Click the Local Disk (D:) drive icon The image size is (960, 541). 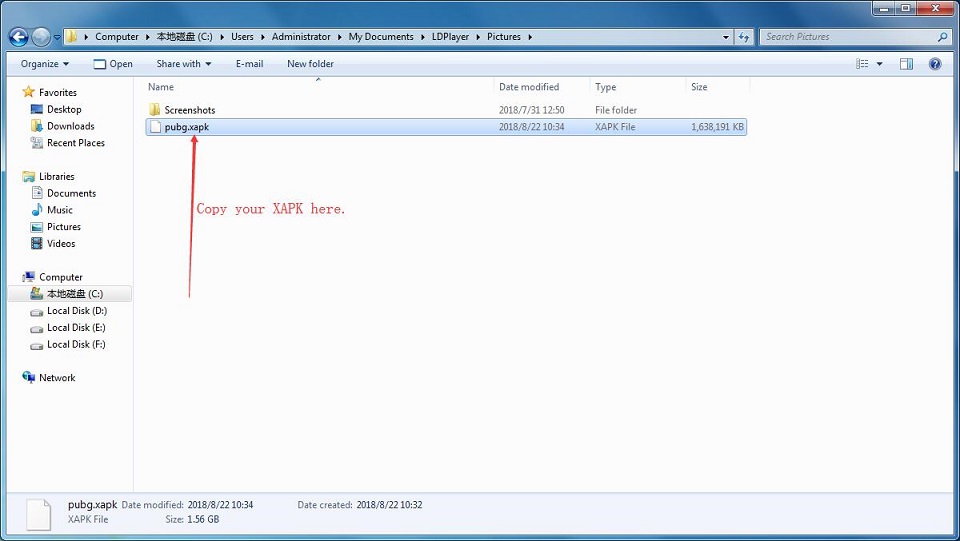pyautogui.click(x=37, y=312)
